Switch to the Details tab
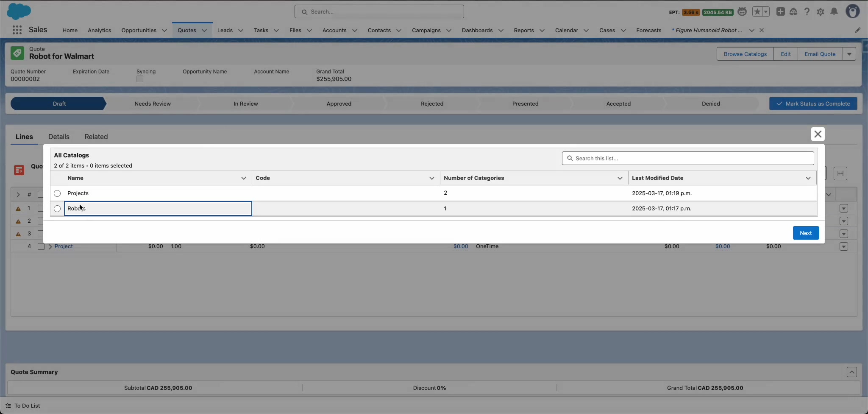Viewport: 868px width, 414px height. pos(58,137)
